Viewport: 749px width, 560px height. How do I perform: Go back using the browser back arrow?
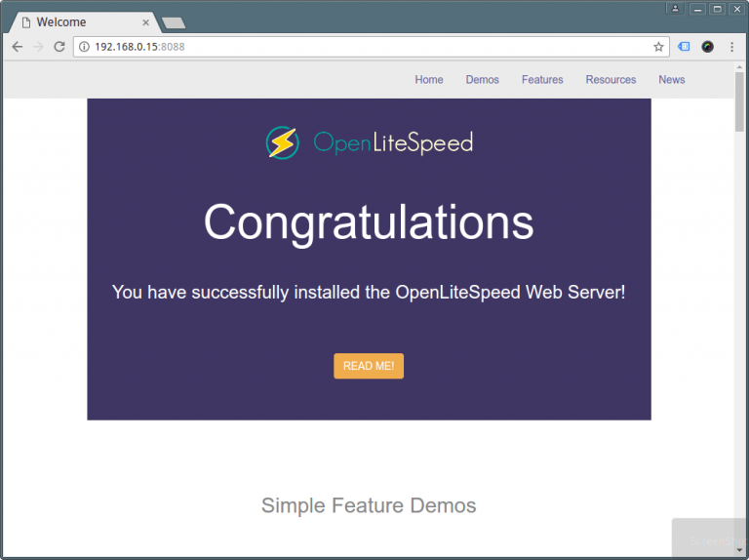pyautogui.click(x=18, y=47)
